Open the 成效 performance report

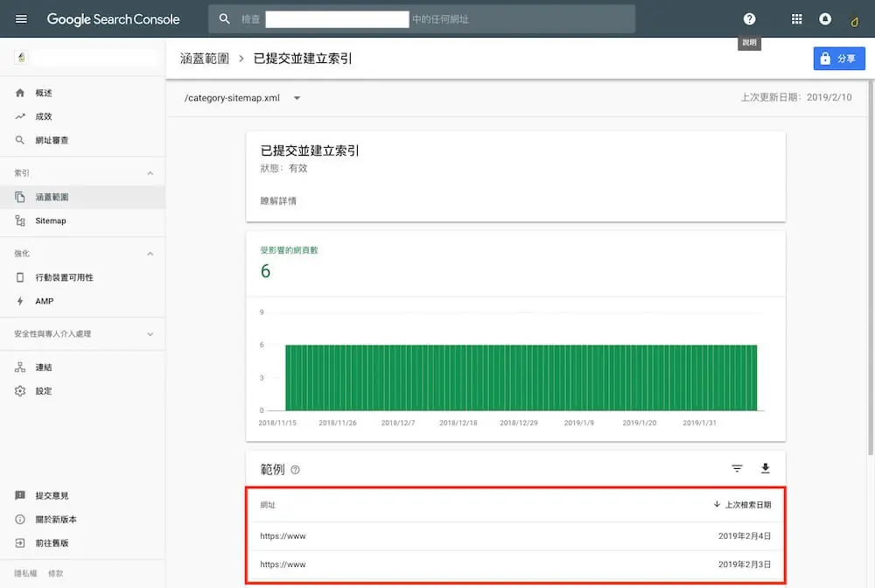coord(82,116)
